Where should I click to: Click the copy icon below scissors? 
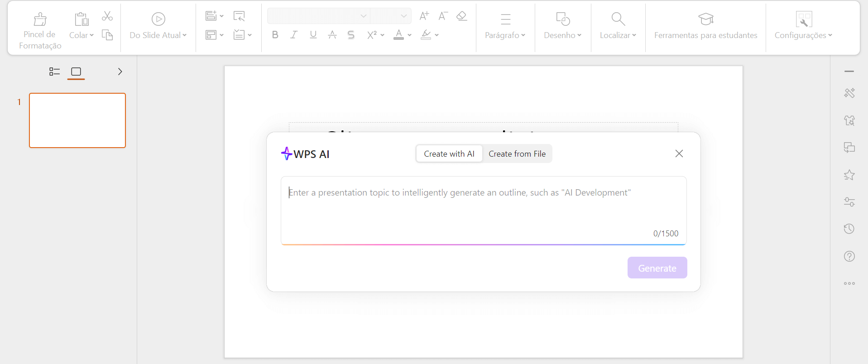(107, 35)
